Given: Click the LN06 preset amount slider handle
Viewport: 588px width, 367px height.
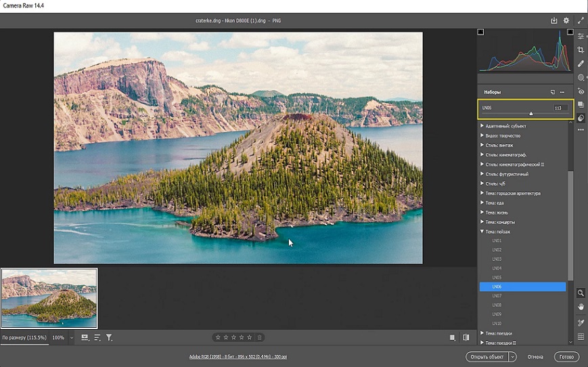Looking at the screenshot, I should (531, 113).
